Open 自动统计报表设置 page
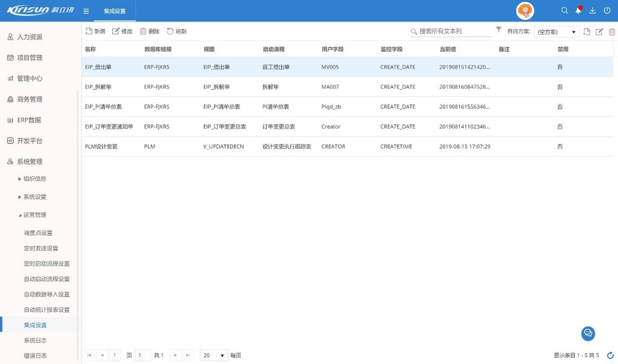Screen dimensions: 618x364 (x=46, y=310)
